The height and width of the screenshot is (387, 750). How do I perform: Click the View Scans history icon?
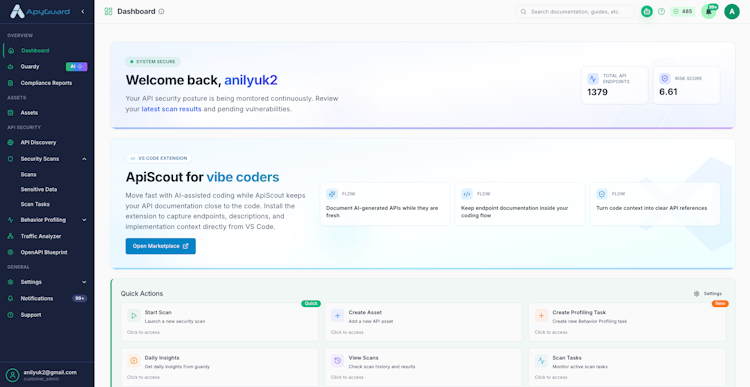[337, 361]
